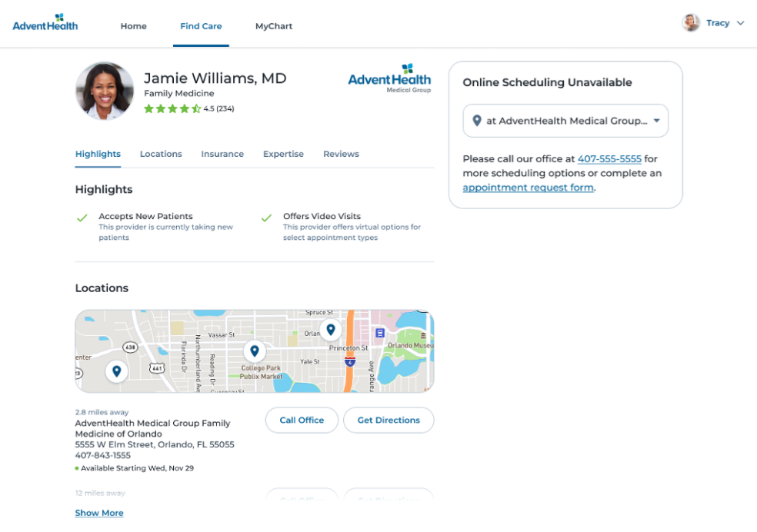The width and height of the screenshot is (757, 532).
Task: Click the Family Medicine specialty text
Action: [x=179, y=93]
